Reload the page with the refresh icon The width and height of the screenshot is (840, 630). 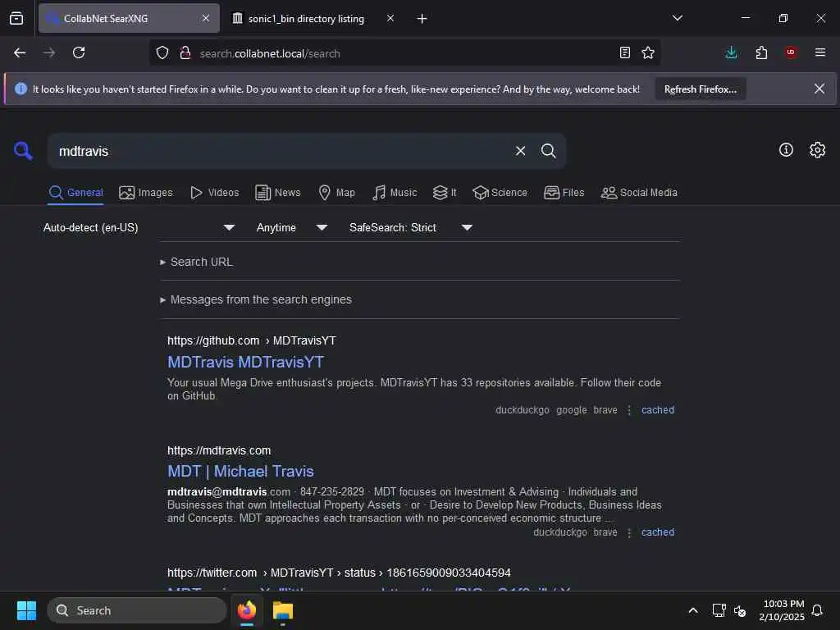79,52
